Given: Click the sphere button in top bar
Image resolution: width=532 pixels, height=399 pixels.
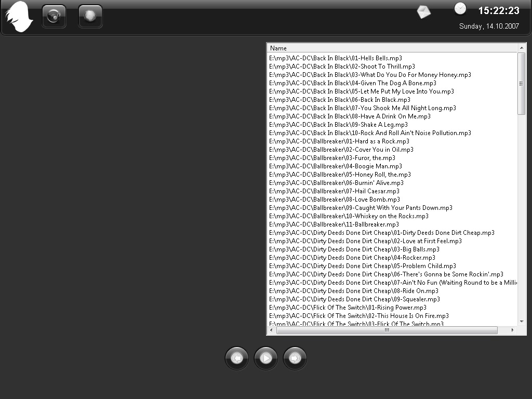Looking at the screenshot, I should click(90, 16).
